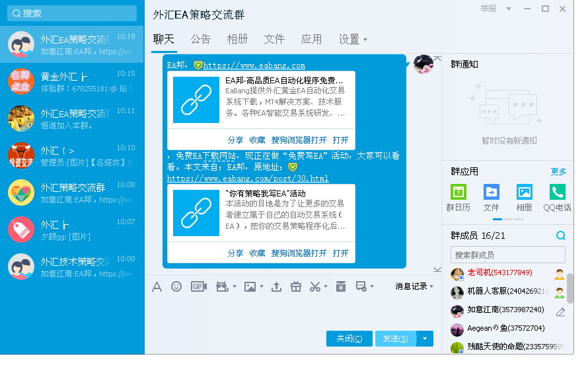
Task: Open the font formatting tool (A icon)
Action: tap(157, 287)
